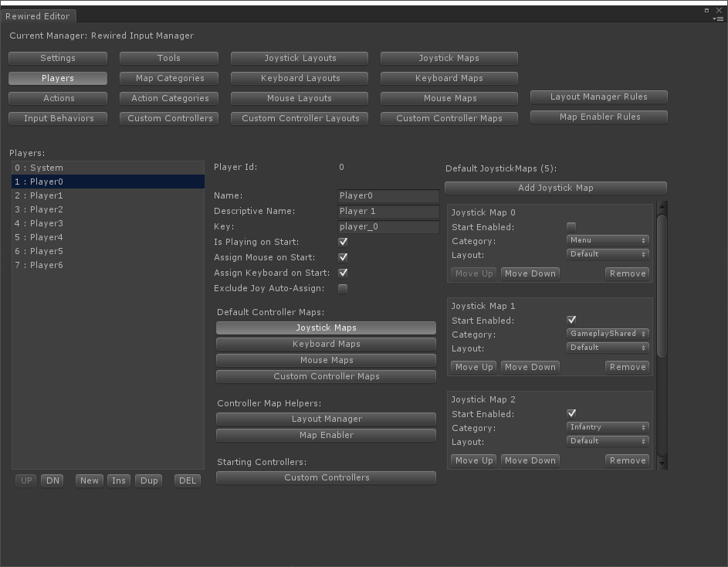Screen dimensions: 728x567
Task: Select '0 : System' in players list
Action: pos(108,168)
